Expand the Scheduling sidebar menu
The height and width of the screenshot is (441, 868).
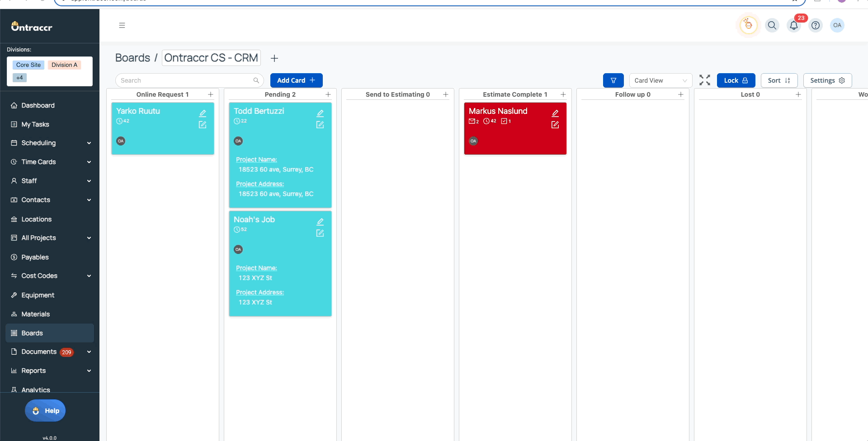pyautogui.click(x=50, y=143)
